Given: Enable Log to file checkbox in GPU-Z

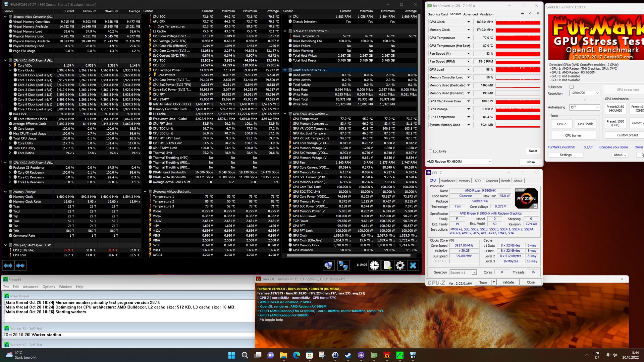Looking at the screenshot, I should 431,151.
